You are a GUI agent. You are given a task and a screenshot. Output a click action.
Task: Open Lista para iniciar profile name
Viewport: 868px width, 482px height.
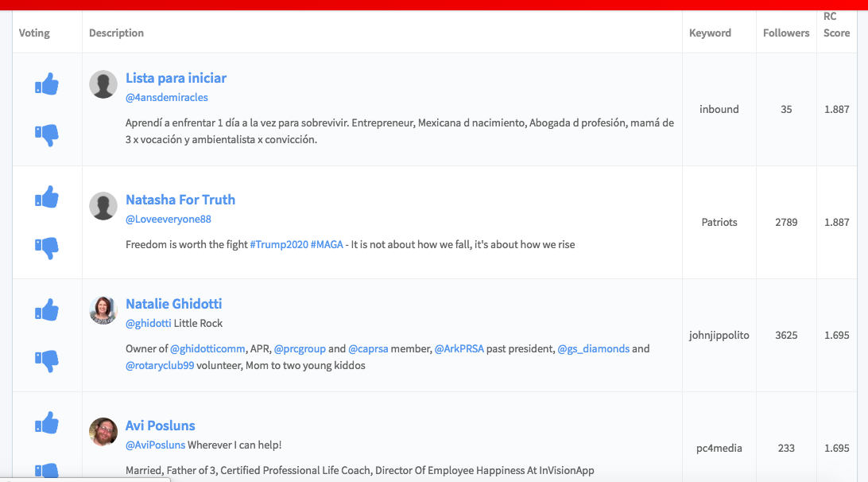tap(176, 78)
